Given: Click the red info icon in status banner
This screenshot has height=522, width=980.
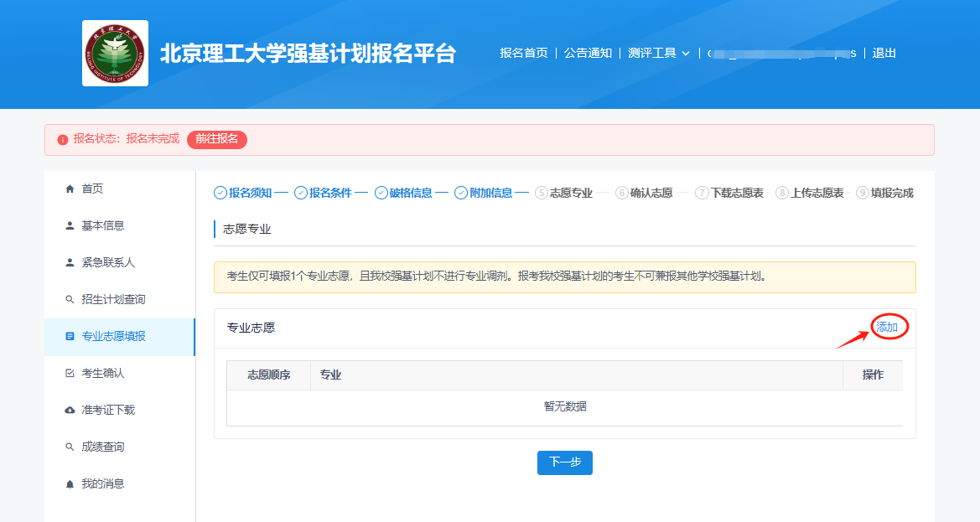Looking at the screenshot, I should point(63,139).
